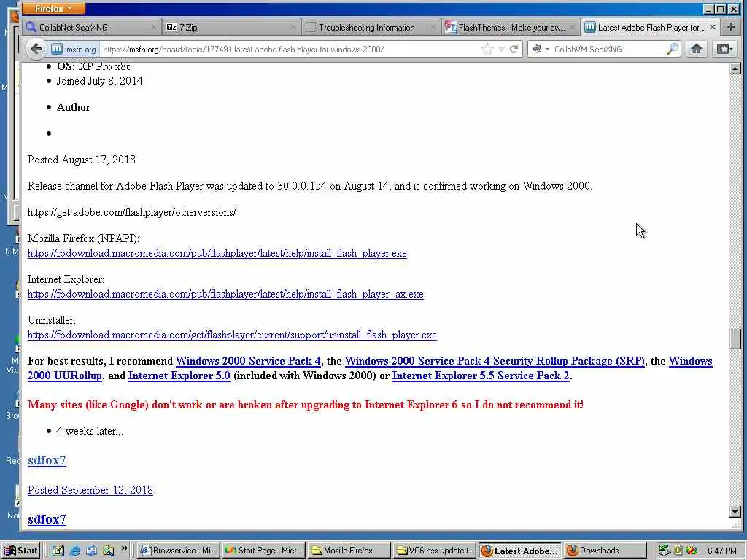This screenshot has height=560, width=747.
Task: Click the bold Author label
Action: [74, 107]
